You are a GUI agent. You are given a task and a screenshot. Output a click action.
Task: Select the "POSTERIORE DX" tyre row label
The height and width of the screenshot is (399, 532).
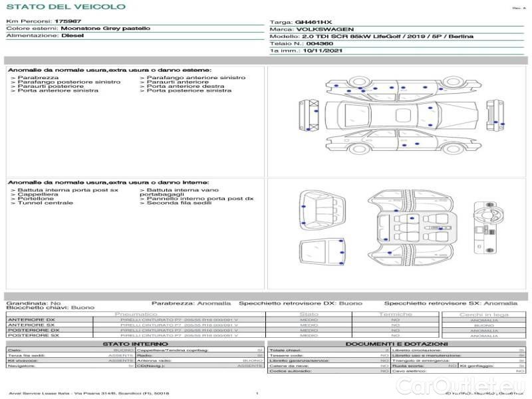[33, 330]
